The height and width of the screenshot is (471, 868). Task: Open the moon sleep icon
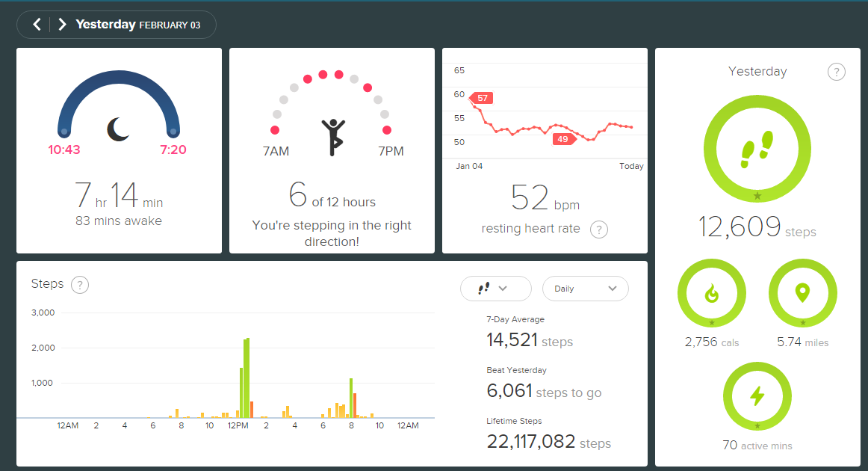[x=118, y=129]
